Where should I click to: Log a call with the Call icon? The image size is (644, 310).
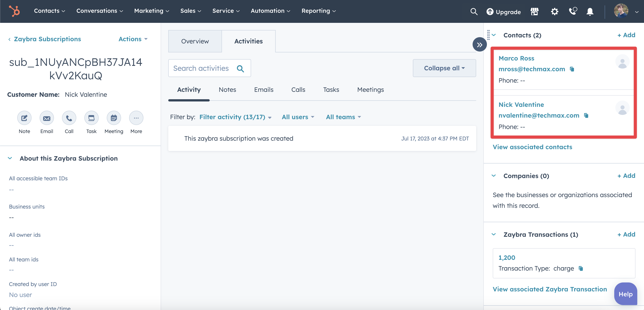pos(69,118)
